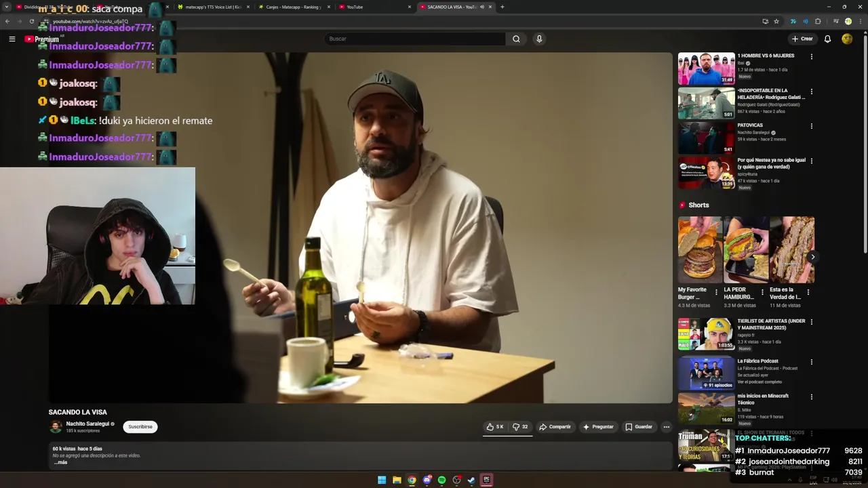This screenshot has height=488, width=868.
Task: Open 'Esta es la Verdad de l...' short
Action: coord(792,249)
